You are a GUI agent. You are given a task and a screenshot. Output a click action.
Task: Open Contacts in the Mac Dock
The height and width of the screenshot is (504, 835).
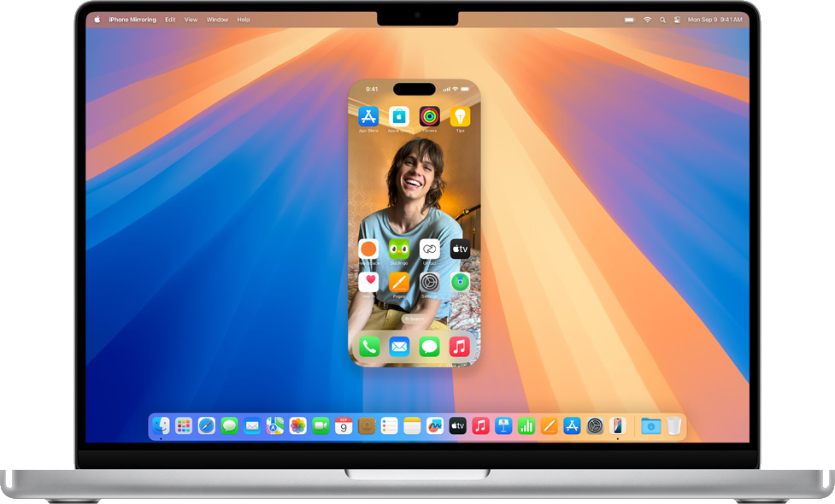click(x=367, y=425)
